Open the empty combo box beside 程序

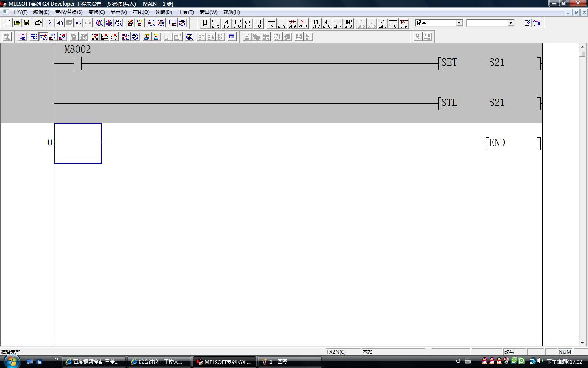[x=510, y=23]
